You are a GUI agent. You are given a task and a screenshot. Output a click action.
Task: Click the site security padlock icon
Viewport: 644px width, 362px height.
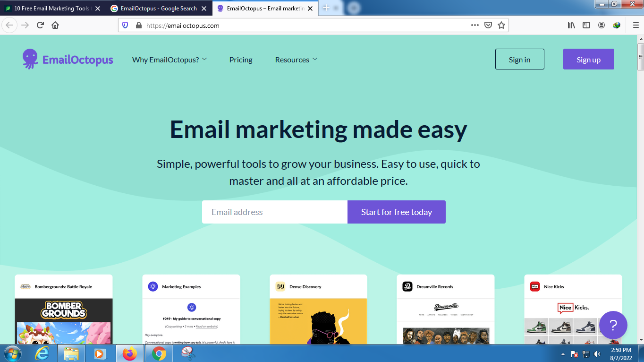[139, 26]
